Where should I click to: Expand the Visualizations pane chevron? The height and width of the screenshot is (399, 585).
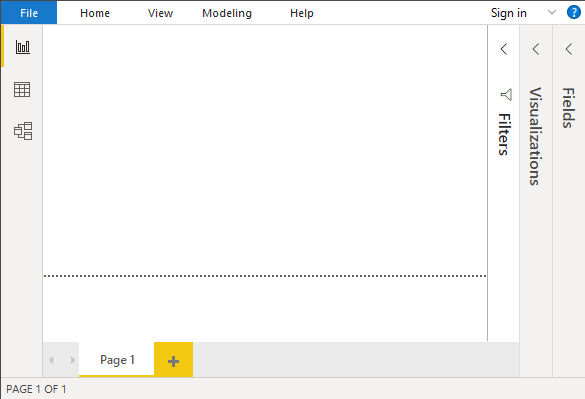point(536,49)
